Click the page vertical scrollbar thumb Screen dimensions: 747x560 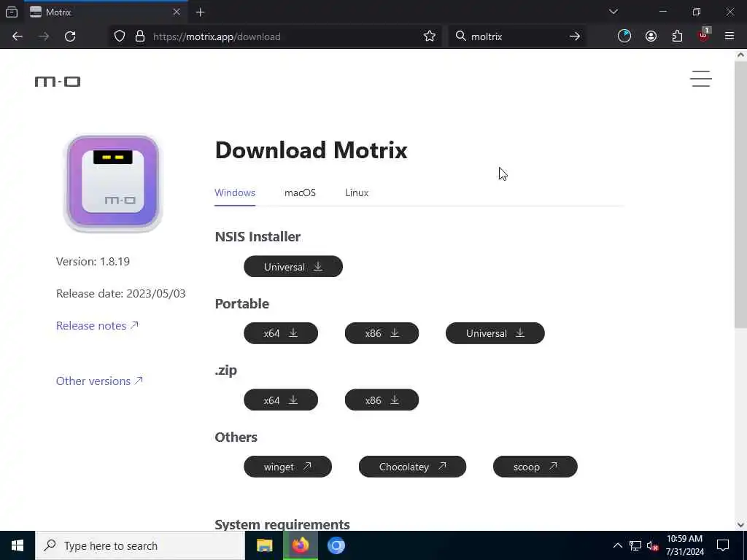(x=740, y=194)
